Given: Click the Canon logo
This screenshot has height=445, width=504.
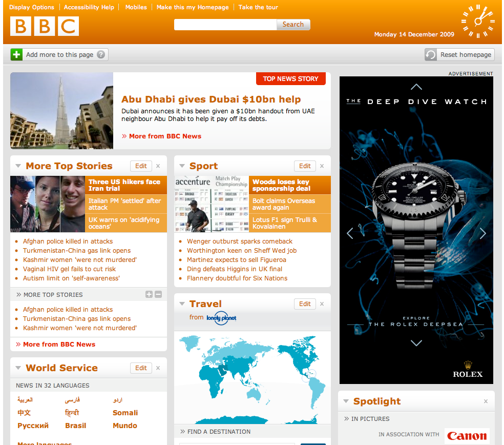Looking at the screenshot, I should [x=467, y=436].
